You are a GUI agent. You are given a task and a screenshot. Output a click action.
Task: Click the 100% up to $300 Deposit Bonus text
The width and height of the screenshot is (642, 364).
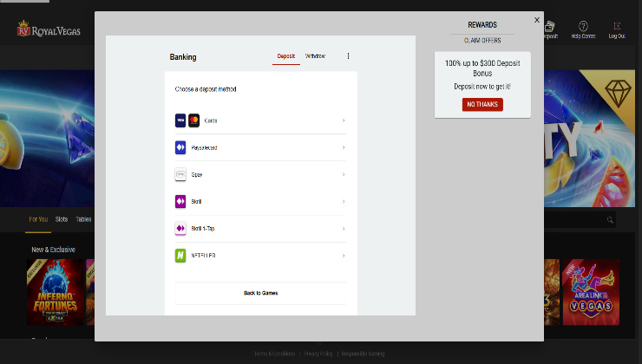(x=482, y=68)
